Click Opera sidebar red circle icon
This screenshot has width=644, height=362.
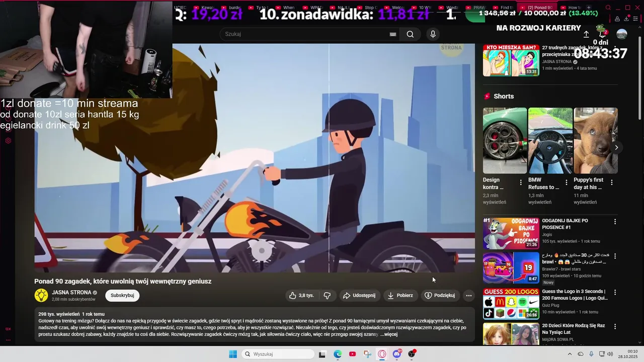click(8, 141)
